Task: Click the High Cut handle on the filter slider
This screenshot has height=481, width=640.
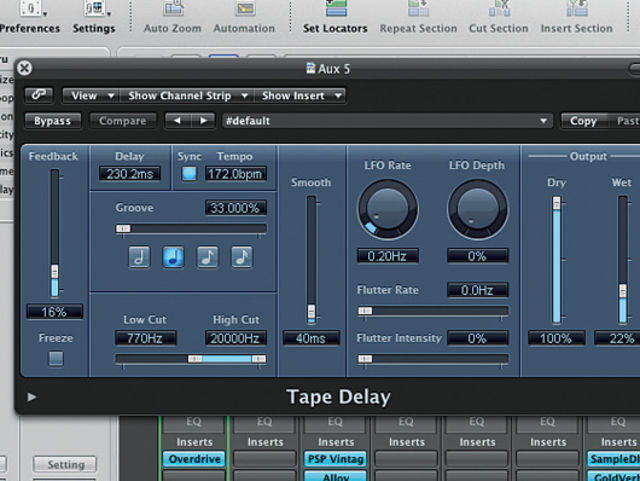Action: 259,359
